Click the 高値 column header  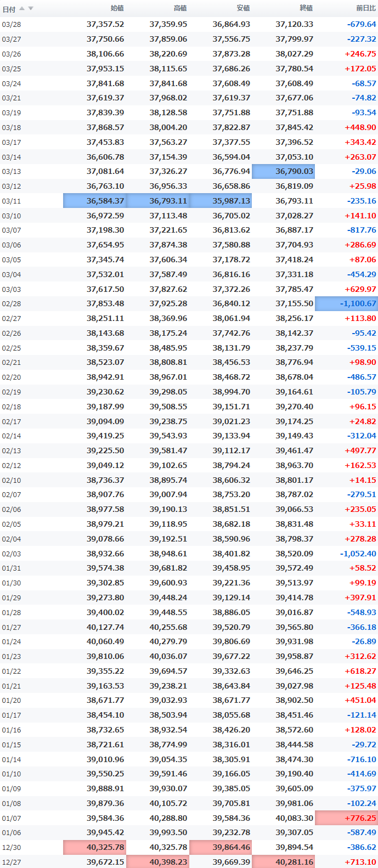180,8
